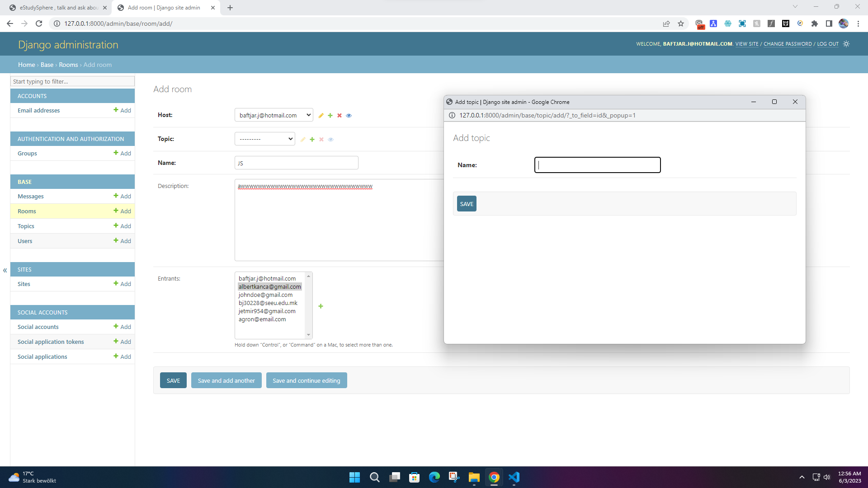Click the delete red X icon next to Host
The image size is (868, 488).
pos(339,115)
